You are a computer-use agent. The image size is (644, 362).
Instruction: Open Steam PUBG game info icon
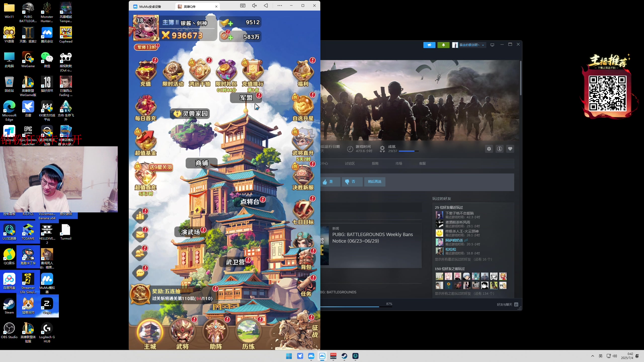click(x=500, y=149)
